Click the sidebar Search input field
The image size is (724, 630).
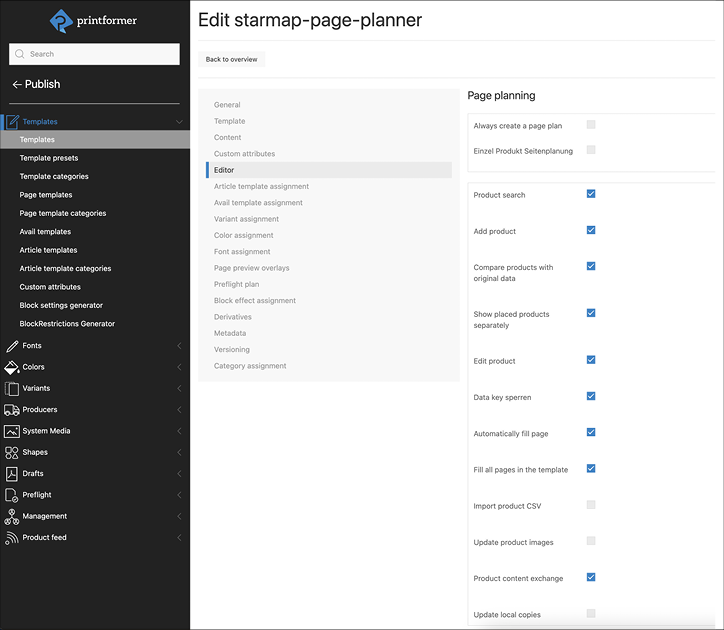(x=95, y=54)
